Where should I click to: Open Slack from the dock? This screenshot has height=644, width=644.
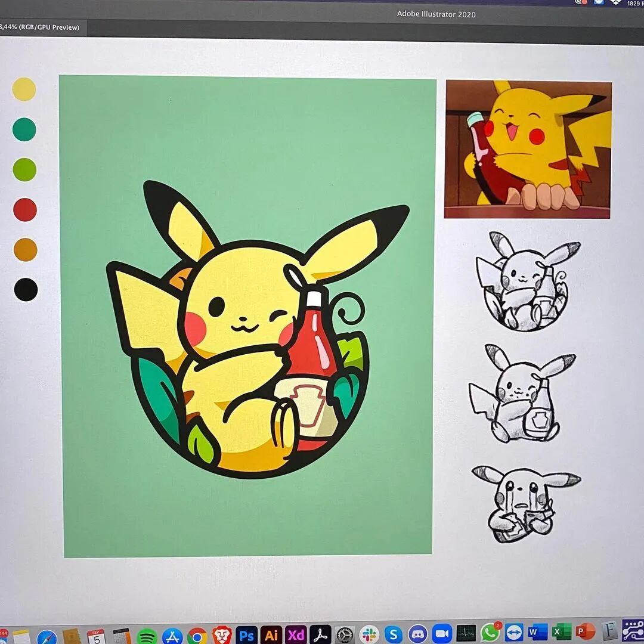click(369, 634)
